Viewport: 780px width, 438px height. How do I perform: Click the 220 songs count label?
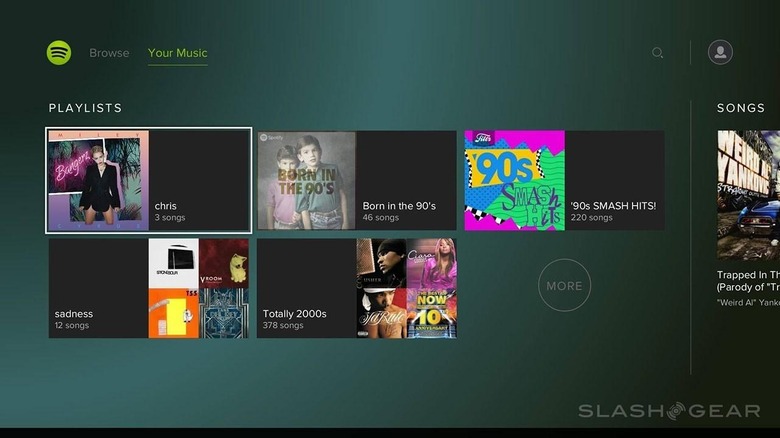tap(591, 218)
